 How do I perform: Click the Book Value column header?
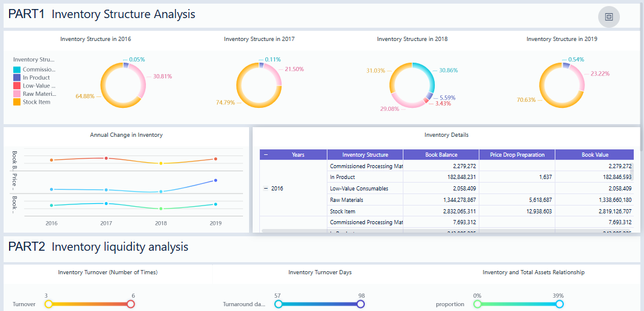click(x=595, y=155)
